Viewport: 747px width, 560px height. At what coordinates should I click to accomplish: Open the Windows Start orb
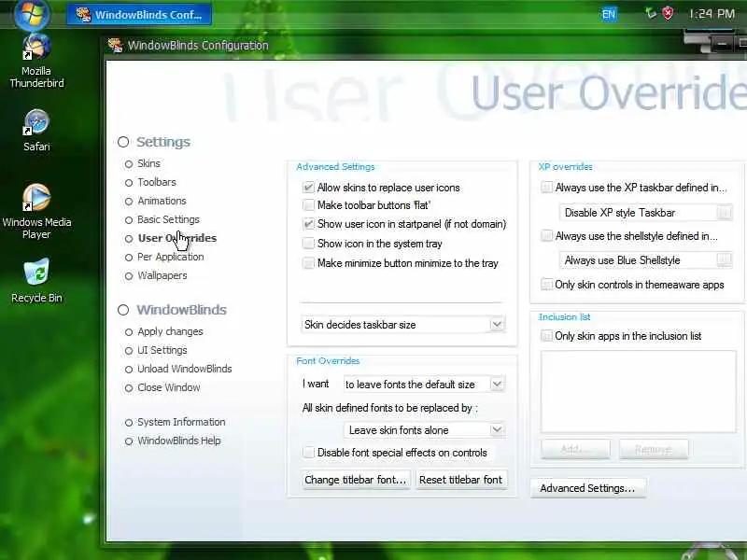pyautogui.click(x=32, y=14)
